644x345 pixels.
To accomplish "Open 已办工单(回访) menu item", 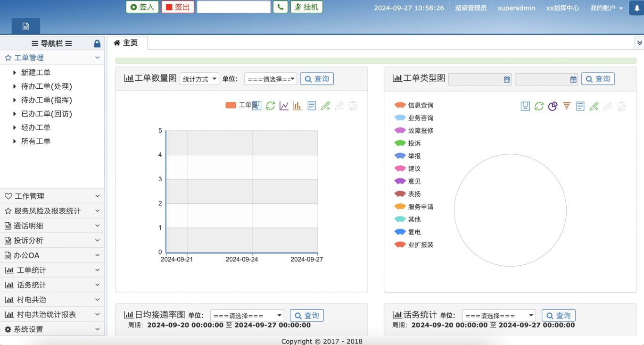I will pos(46,114).
